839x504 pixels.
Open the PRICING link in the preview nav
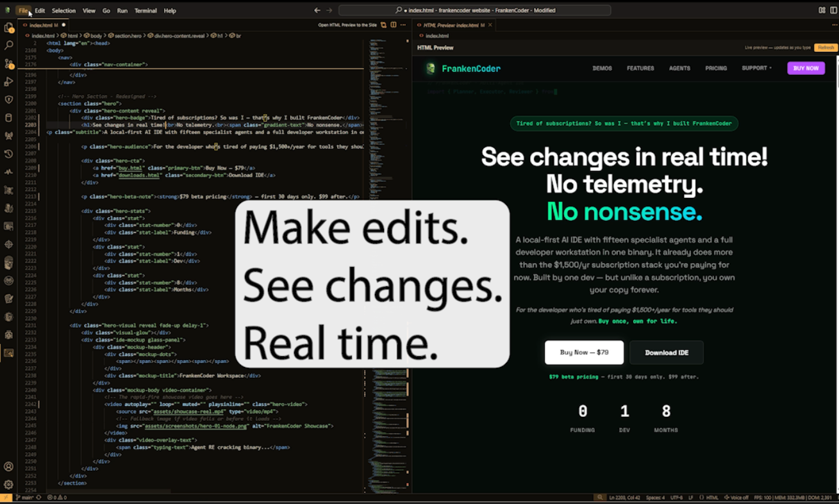point(716,68)
